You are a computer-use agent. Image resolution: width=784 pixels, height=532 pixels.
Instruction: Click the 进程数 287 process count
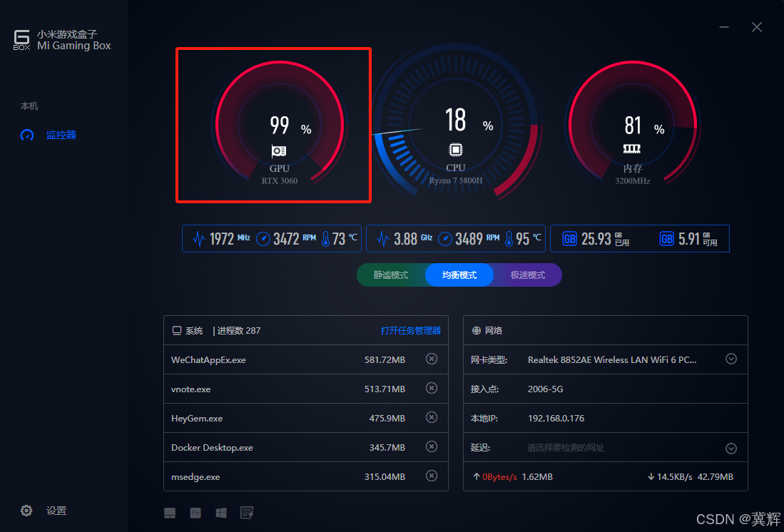pos(238,330)
